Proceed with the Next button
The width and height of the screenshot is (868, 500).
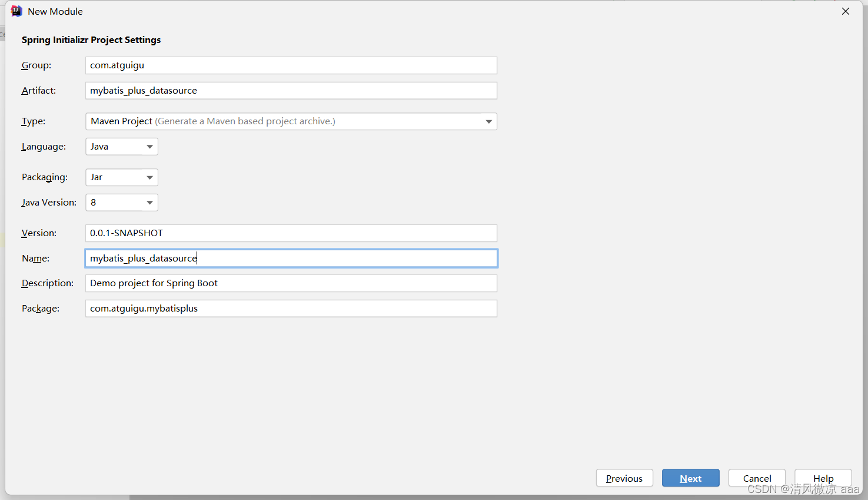pyautogui.click(x=691, y=478)
